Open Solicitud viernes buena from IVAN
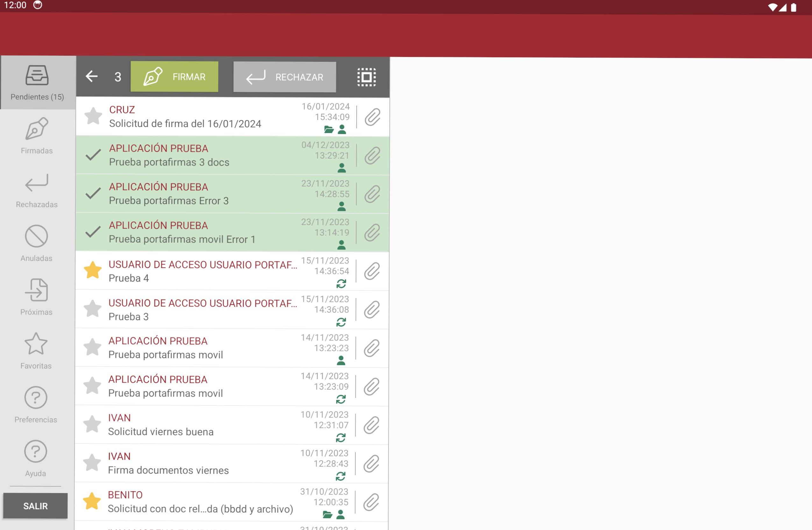Viewport: 812px width, 530px height. [x=161, y=432]
